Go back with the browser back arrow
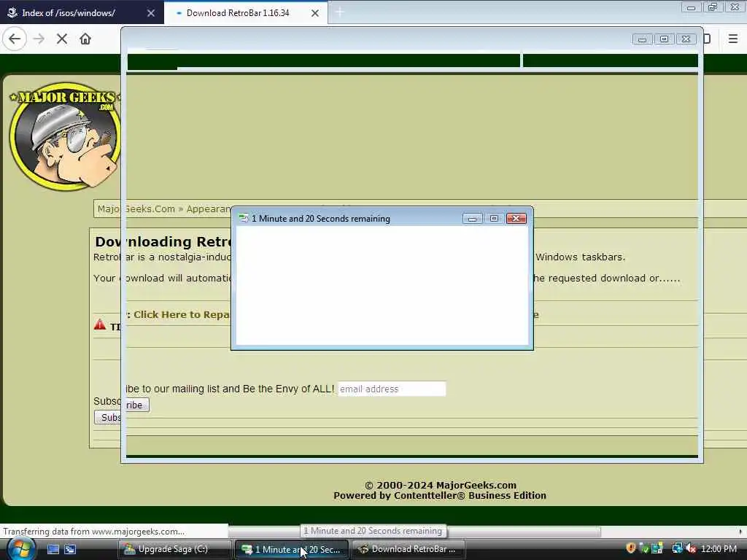This screenshot has width=747, height=560. 15,39
